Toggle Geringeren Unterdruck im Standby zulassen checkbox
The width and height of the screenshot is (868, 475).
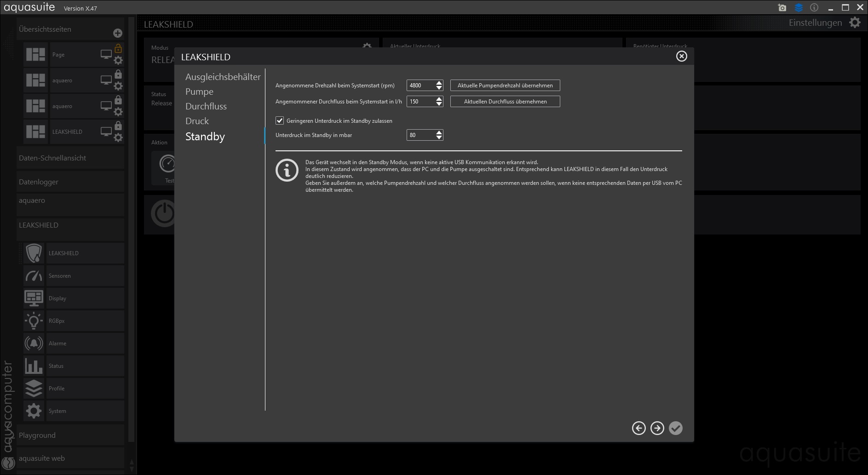pyautogui.click(x=280, y=120)
